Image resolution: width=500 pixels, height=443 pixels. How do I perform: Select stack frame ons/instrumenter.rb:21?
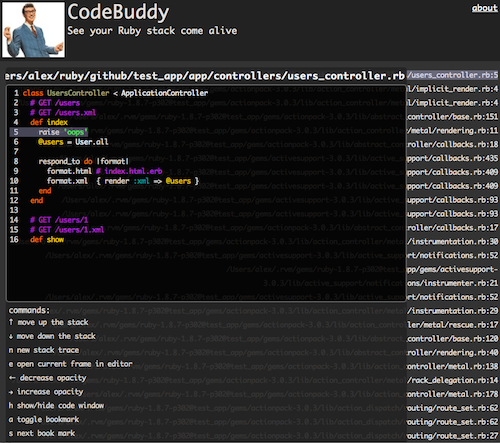coord(453,283)
